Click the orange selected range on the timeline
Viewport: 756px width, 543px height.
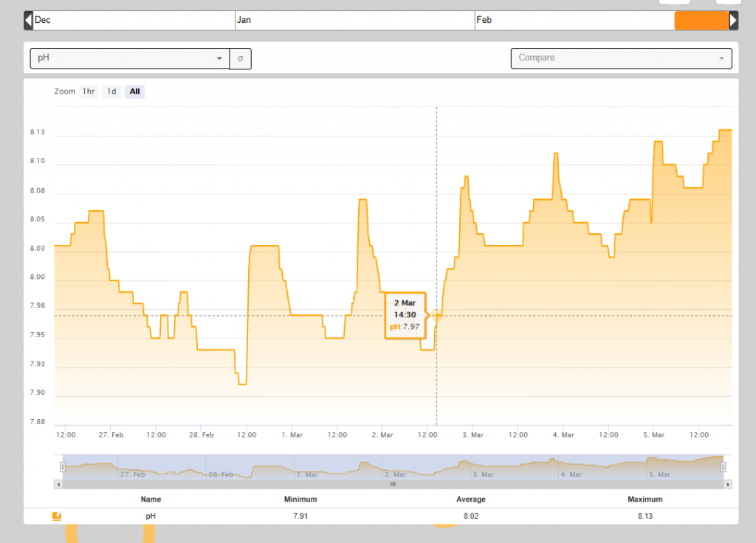(x=701, y=21)
